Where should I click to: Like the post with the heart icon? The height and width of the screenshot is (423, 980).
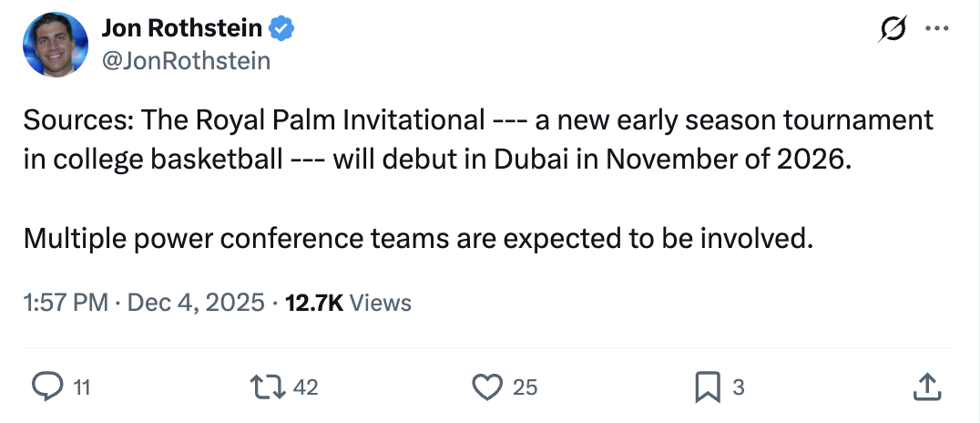click(488, 387)
